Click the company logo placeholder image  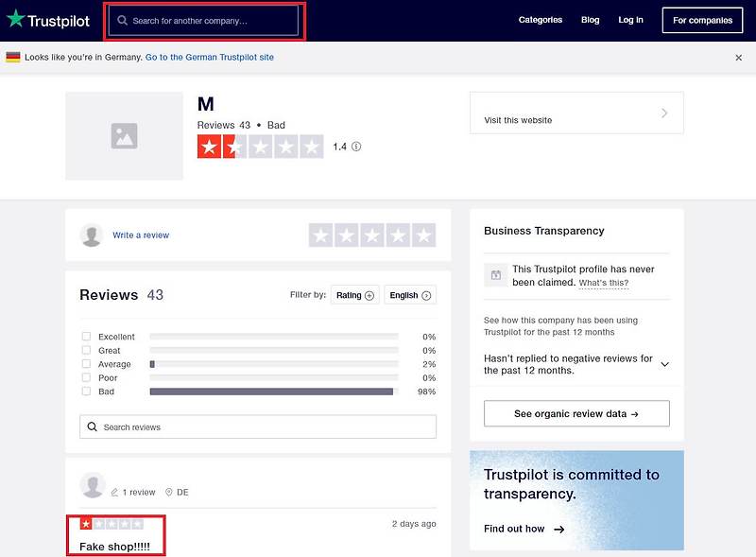pos(124,136)
